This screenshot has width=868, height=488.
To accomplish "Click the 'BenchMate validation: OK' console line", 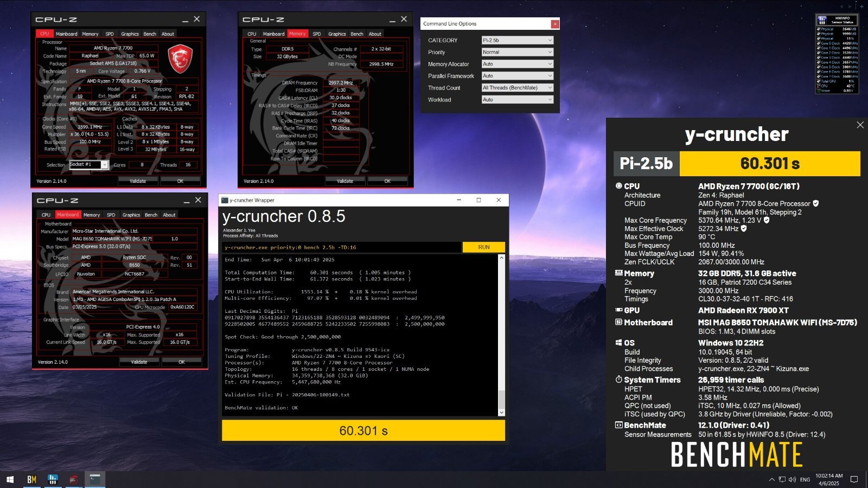I will (261, 407).
